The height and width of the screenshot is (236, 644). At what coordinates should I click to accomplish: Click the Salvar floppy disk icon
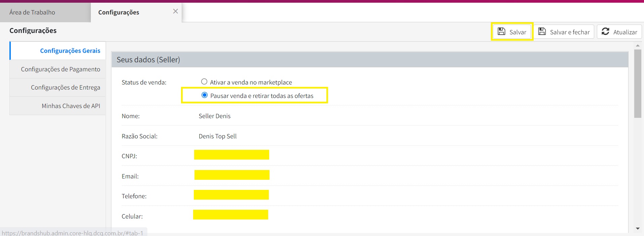(x=501, y=32)
